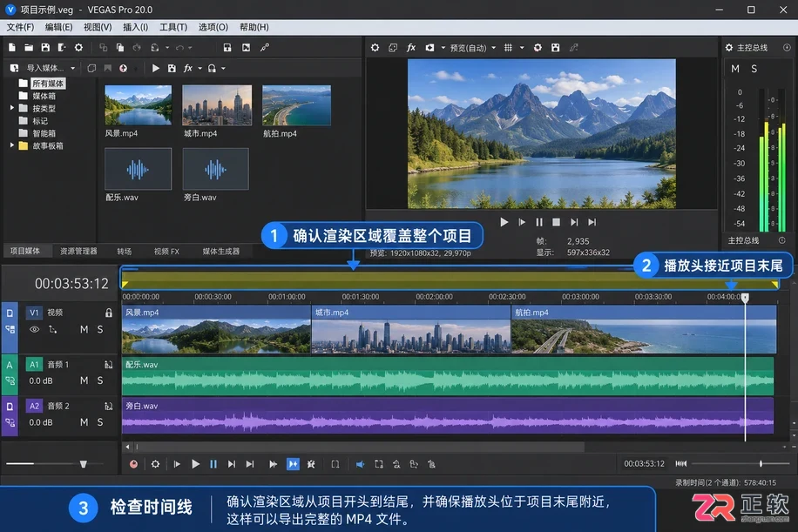Viewport: 798px width, 532px height.
Task: Open the 选项(O) menu
Action: [x=213, y=27]
